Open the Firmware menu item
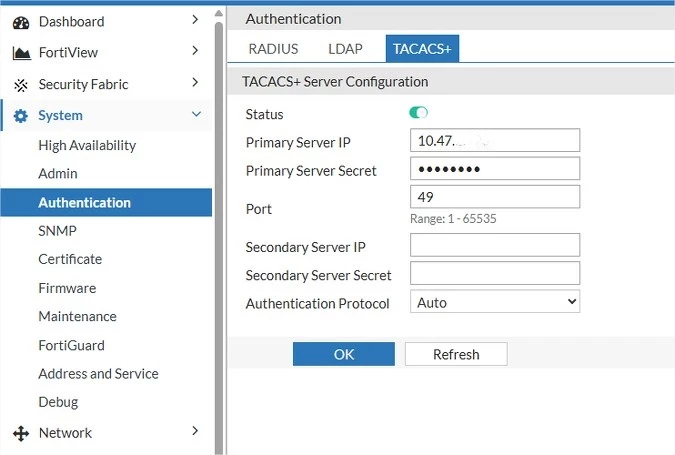 [67, 288]
